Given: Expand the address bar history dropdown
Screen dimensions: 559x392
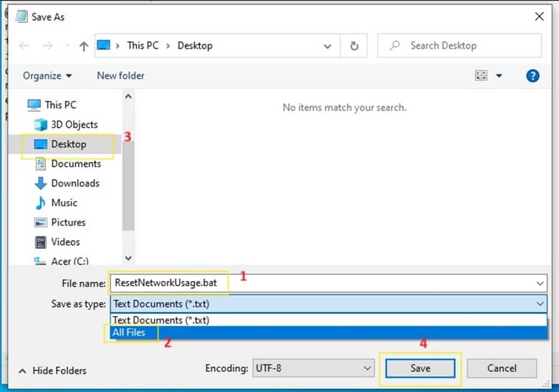Looking at the screenshot, I should point(328,46).
